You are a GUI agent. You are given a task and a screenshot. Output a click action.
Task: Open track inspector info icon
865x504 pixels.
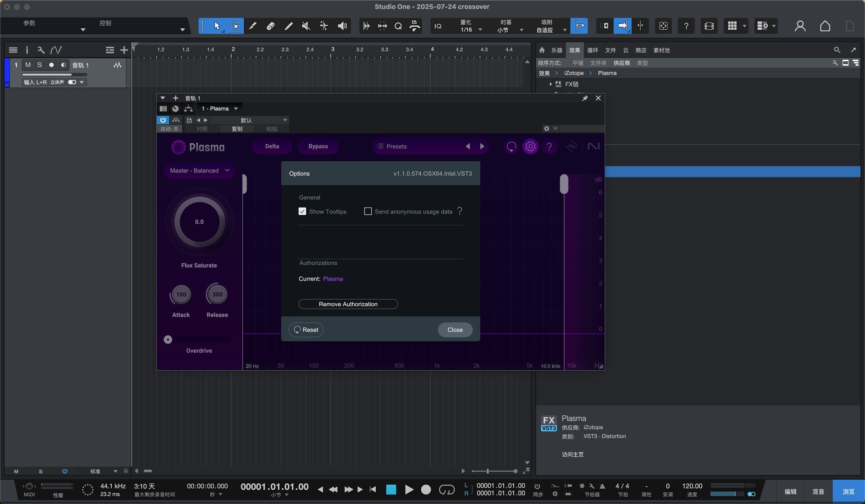(x=27, y=50)
